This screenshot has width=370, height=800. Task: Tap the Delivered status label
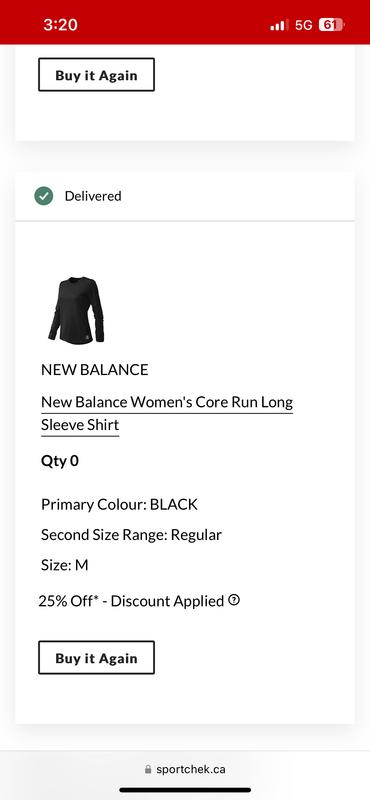pyautogui.click(x=93, y=196)
